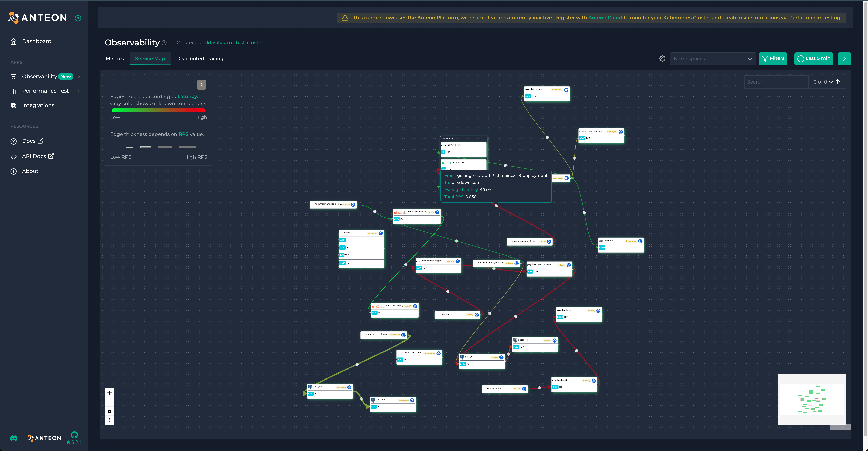Switch to the Distributed Tracing tab
868x451 pixels.
click(200, 59)
